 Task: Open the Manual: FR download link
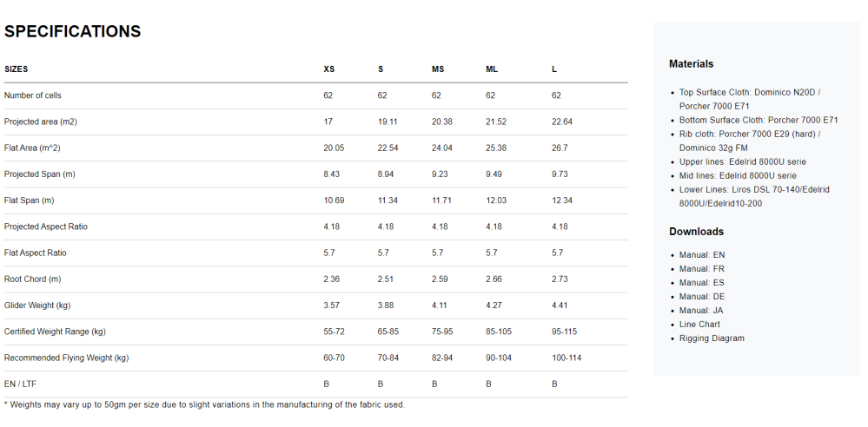click(702, 269)
